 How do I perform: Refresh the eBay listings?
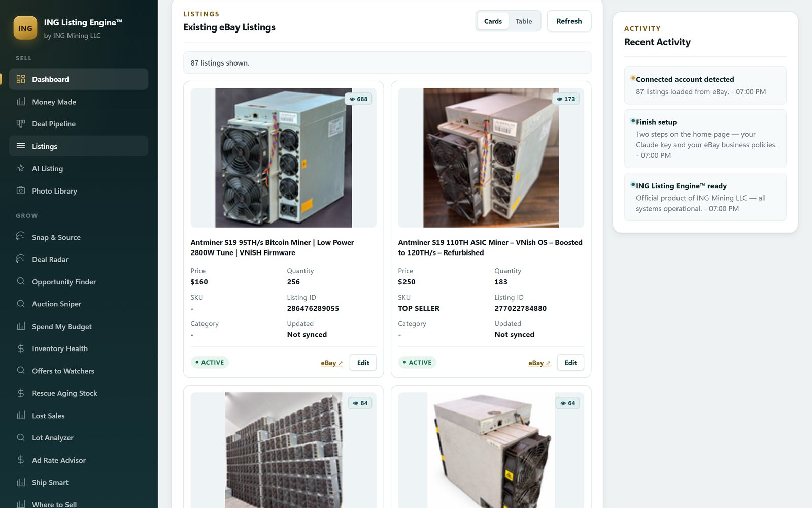569,21
